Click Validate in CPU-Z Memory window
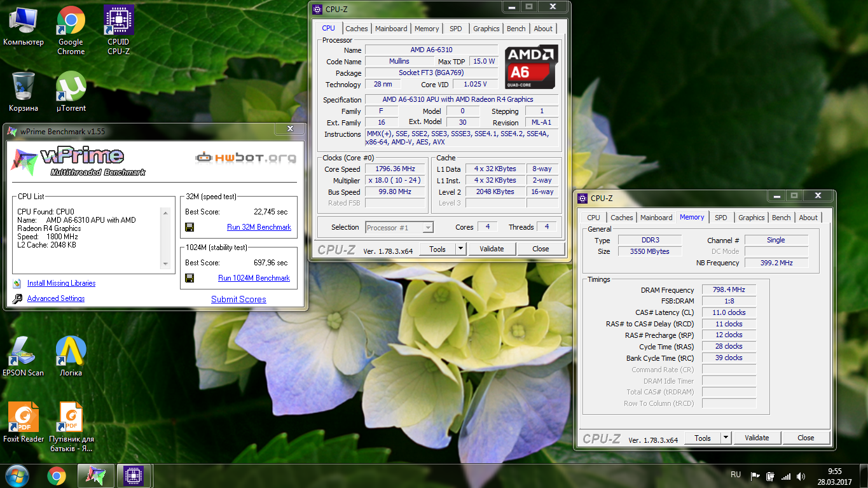This screenshot has height=488, width=868. tap(757, 438)
